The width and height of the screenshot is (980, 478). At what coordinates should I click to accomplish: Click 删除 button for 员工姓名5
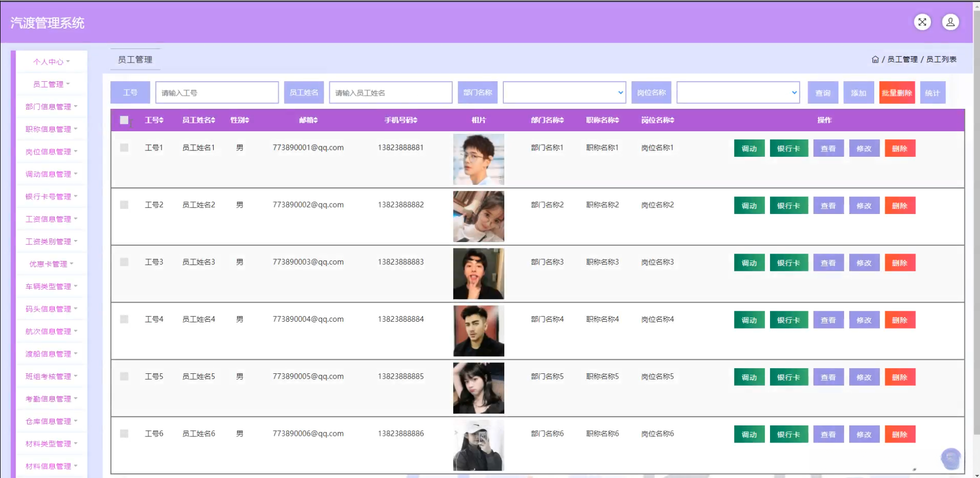(900, 378)
